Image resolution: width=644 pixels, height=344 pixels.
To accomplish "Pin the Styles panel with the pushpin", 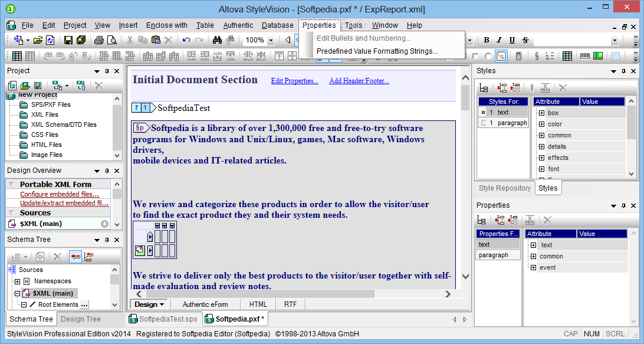I will pyautogui.click(x=623, y=71).
